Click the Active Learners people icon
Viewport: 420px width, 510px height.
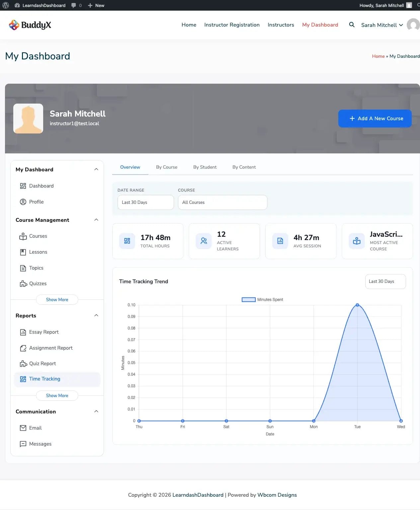pyautogui.click(x=204, y=241)
